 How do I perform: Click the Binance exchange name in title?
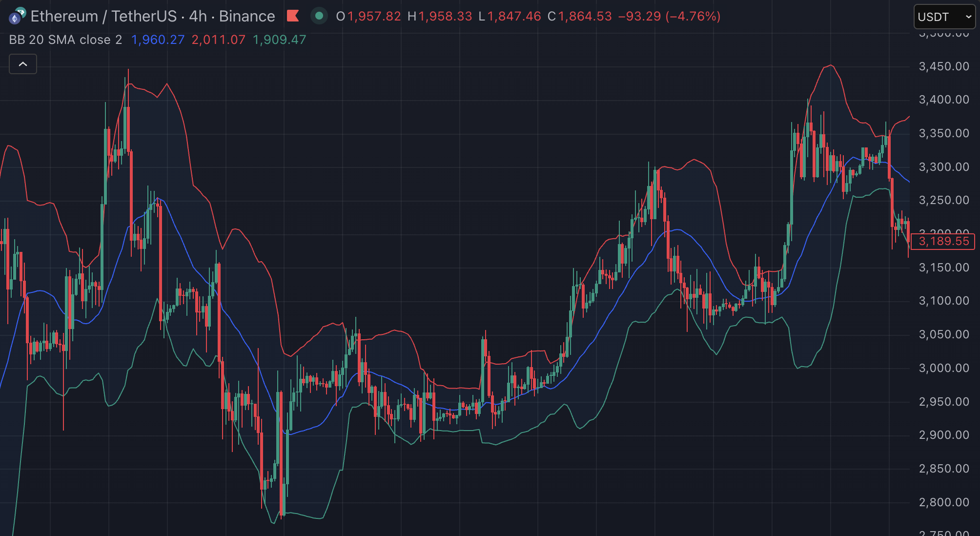pyautogui.click(x=247, y=16)
